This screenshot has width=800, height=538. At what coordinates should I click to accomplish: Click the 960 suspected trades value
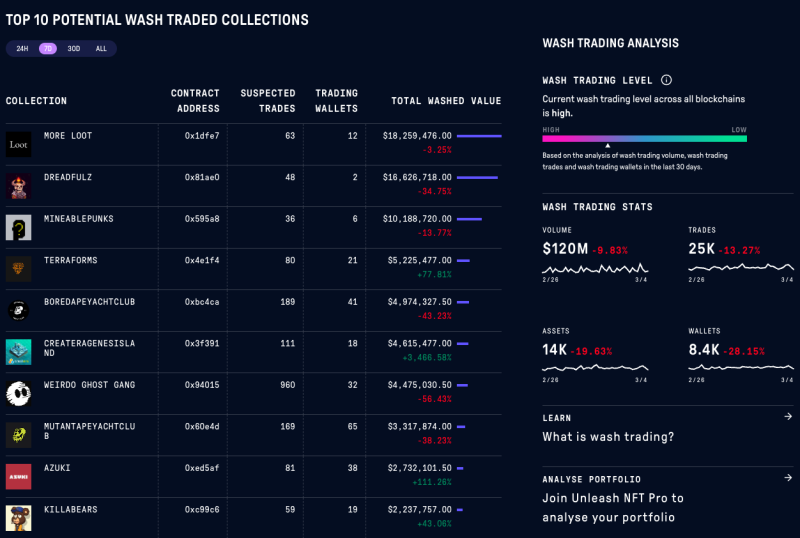[288, 385]
